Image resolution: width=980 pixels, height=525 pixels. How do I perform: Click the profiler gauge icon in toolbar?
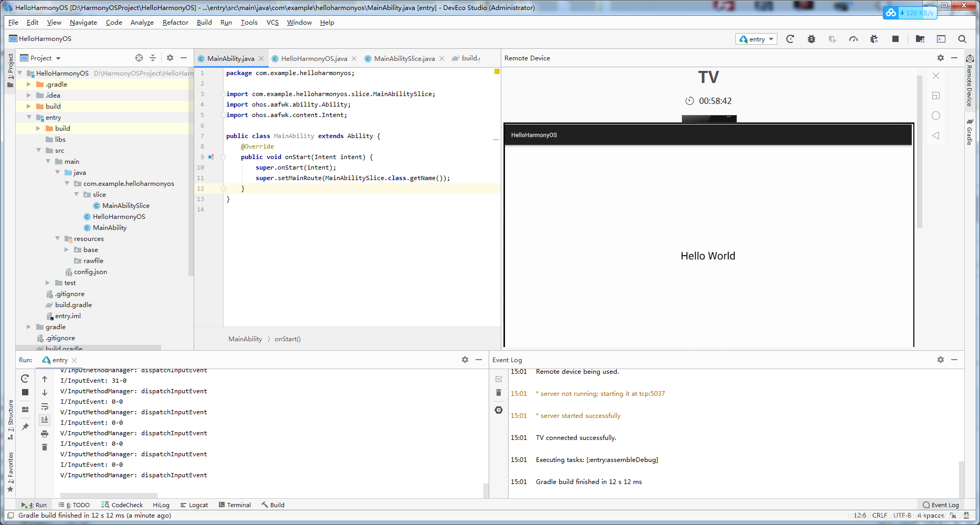pos(853,39)
